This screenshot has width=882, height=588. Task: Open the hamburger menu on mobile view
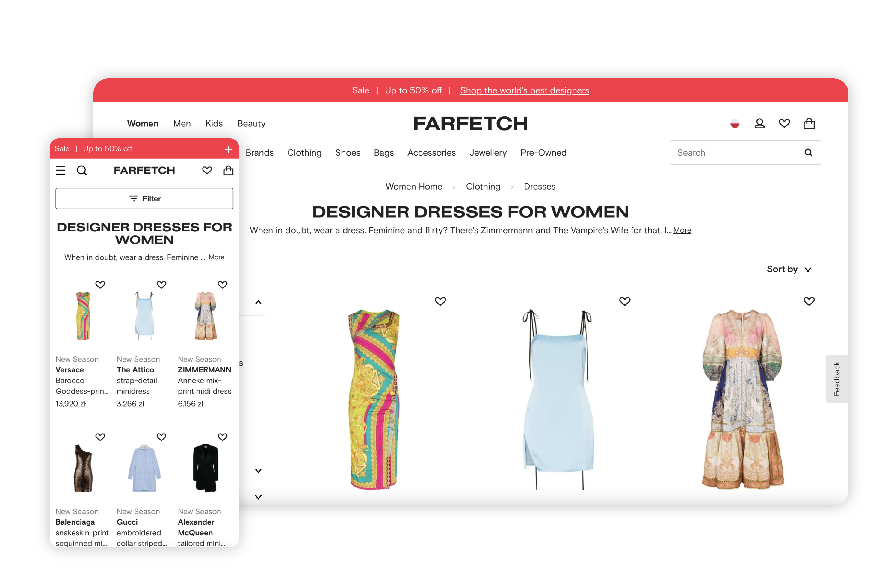[x=61, y=170]
